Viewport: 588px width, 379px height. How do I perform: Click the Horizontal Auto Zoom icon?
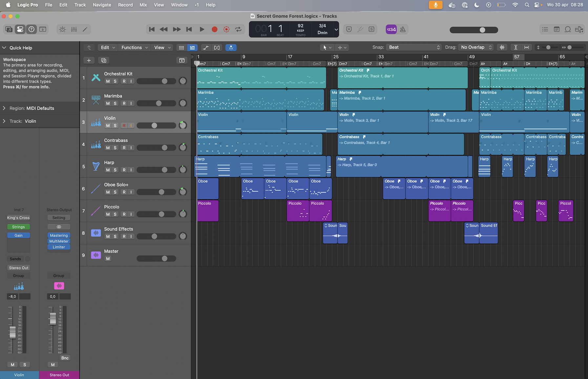pos(527,48)
